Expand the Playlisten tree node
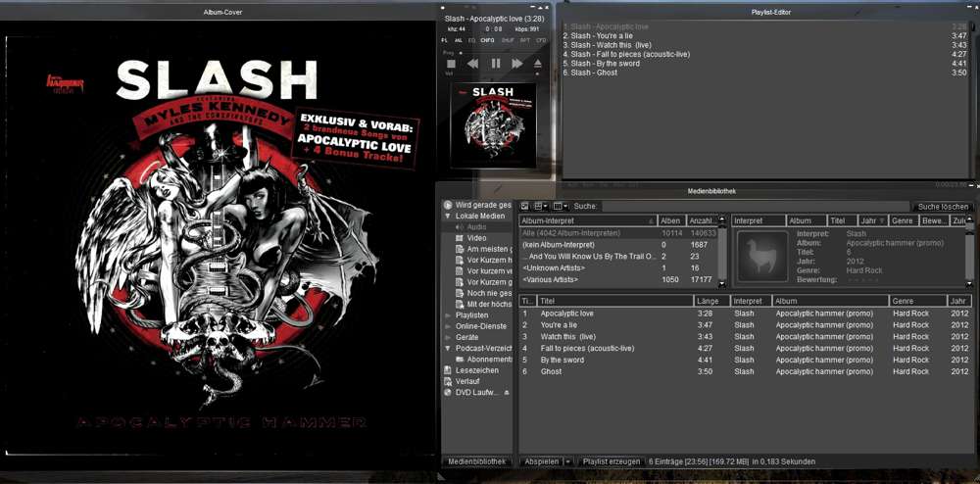Image resolution: width=980 pixels, height=484 pixels. pos(448,315)
